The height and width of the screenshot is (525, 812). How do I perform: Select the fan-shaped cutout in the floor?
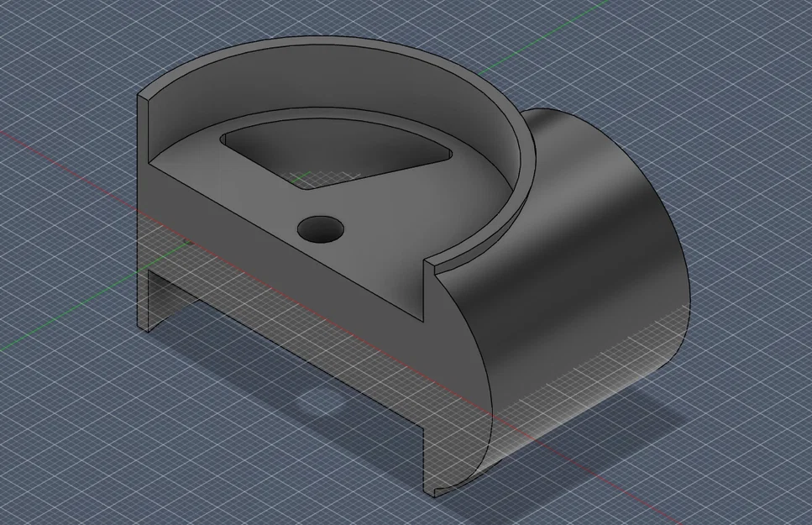point(337,155)
